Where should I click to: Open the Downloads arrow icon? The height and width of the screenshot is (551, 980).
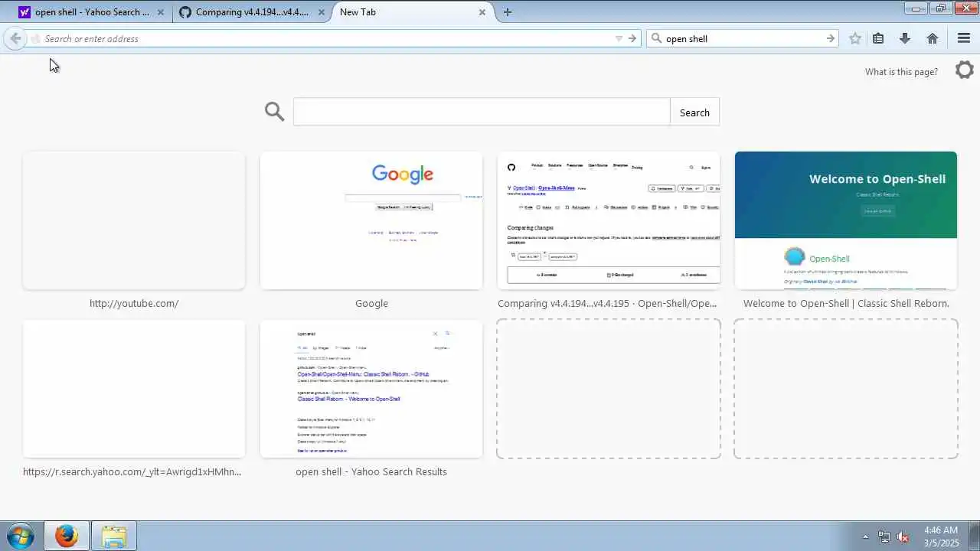tap(905, 38)
